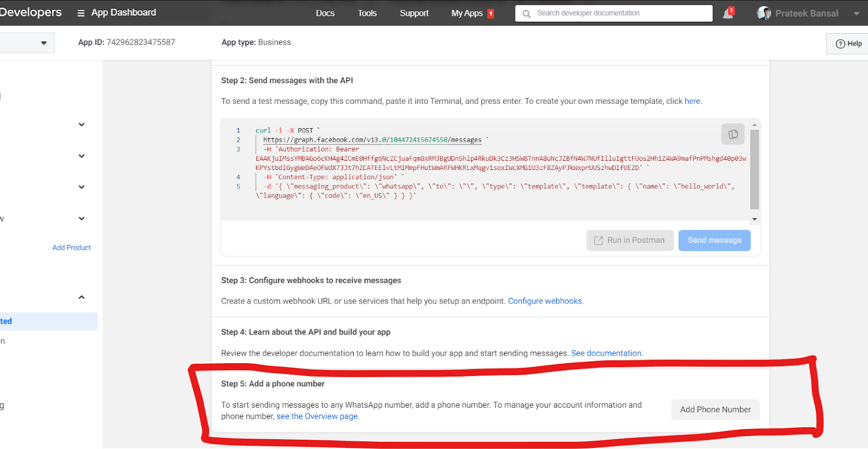
Task: Click the Run in Postman button
Action: (630, 240)
